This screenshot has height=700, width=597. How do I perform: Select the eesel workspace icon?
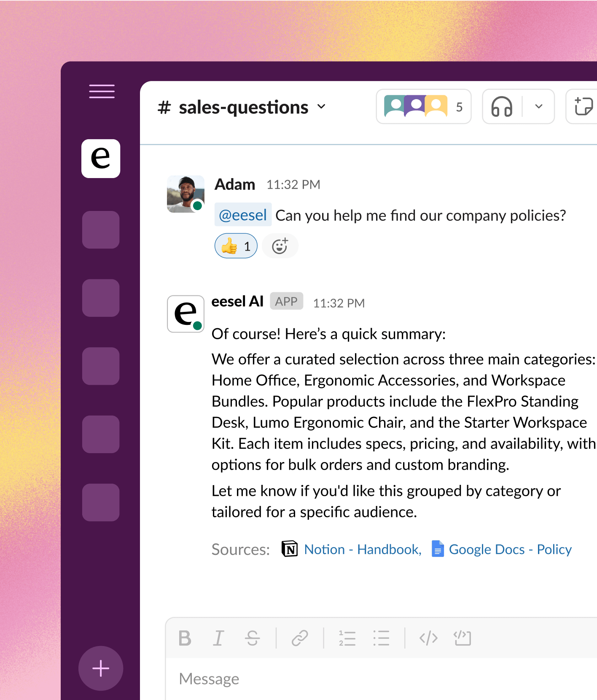[101, 159]
